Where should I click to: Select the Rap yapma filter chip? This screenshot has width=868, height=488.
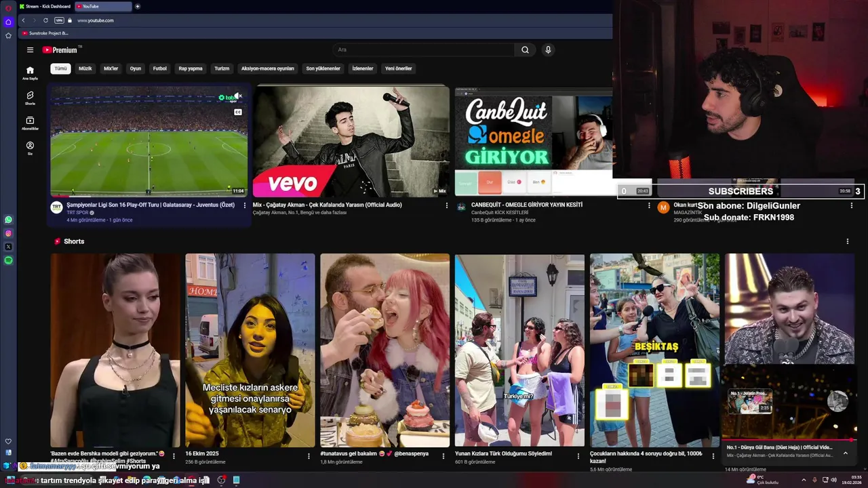click(191, 68)
